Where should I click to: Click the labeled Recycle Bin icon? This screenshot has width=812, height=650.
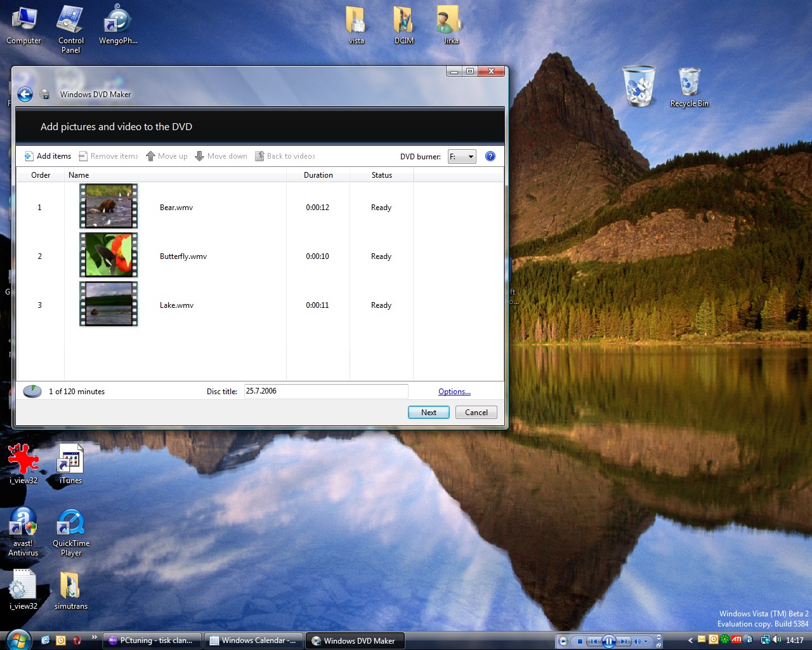point(690,88)
